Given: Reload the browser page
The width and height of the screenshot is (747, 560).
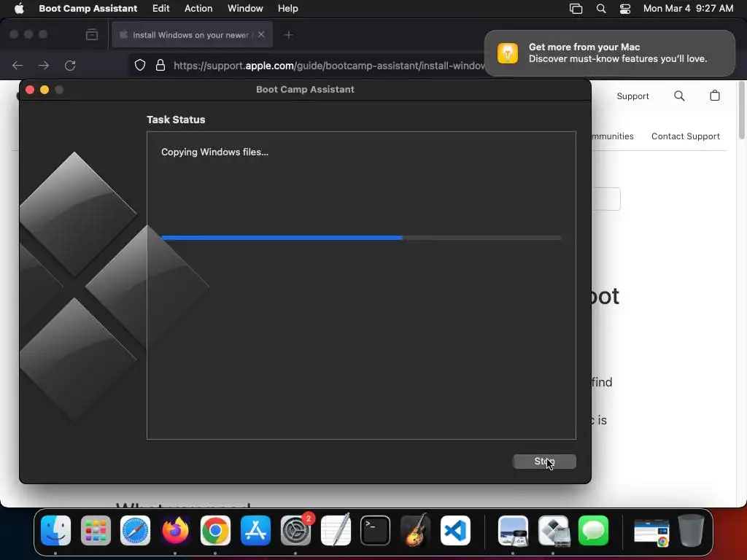Looking at the screenshot, I should point(70,65).
